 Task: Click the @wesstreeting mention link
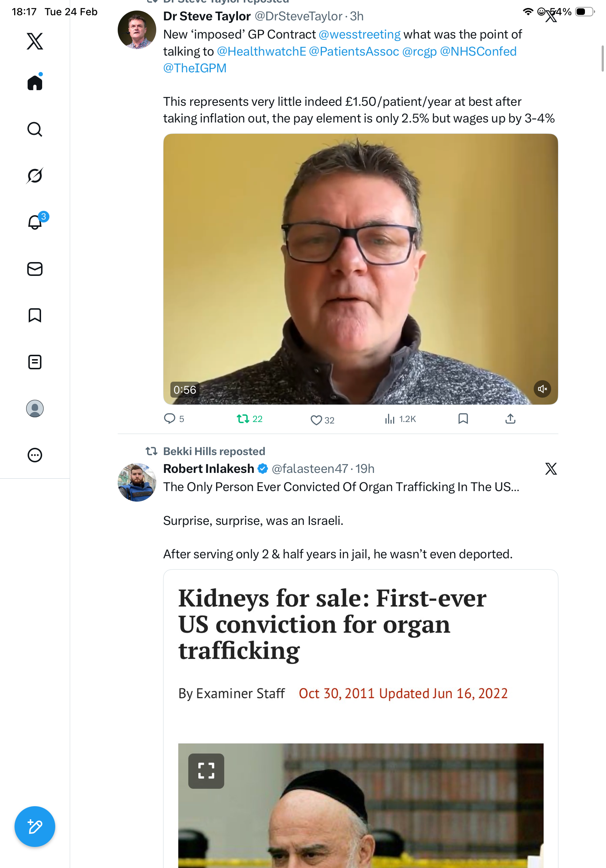coord(359,35)
